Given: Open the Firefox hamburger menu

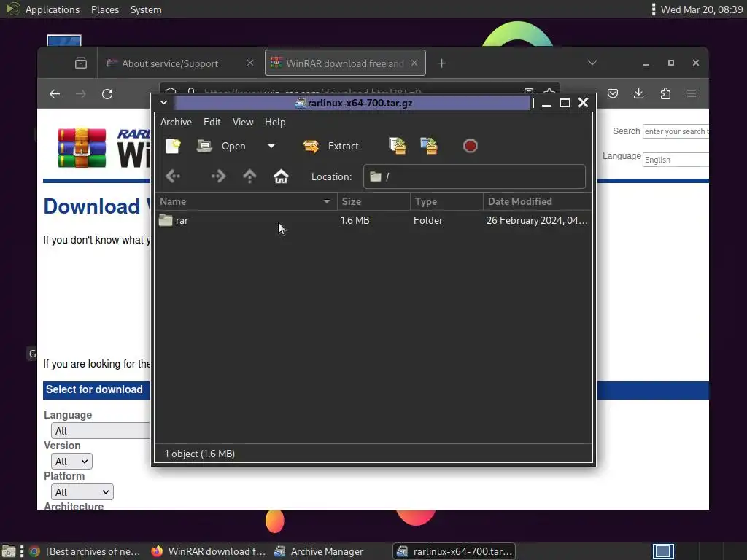Looking at the screenshot, I should coord(692,93).
